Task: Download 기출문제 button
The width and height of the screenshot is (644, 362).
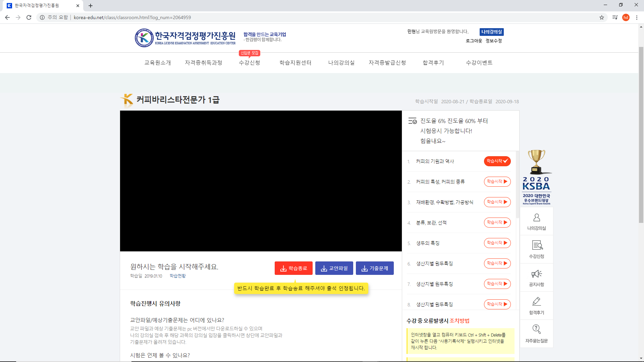Action: pyautogui.click(x=375, y=268)
